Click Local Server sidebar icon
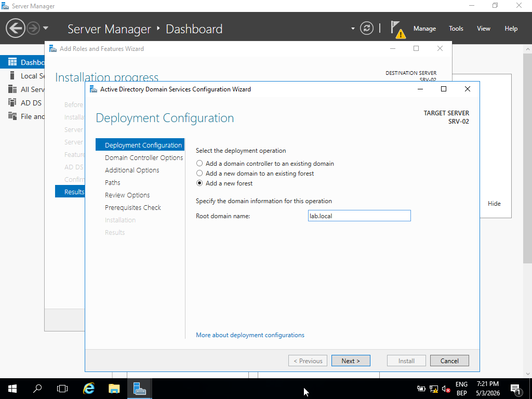Screen dimensions: 532x399 pos(12,75)
